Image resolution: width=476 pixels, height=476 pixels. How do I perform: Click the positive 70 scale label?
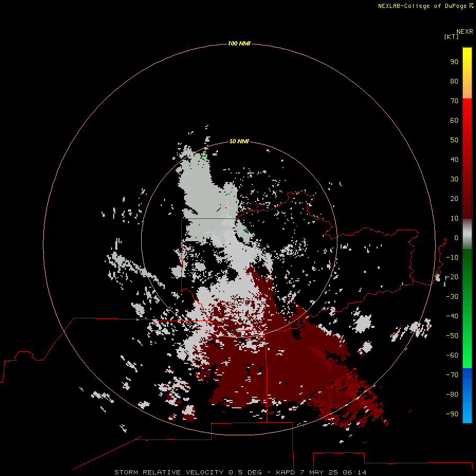click(x=454, y=101)
